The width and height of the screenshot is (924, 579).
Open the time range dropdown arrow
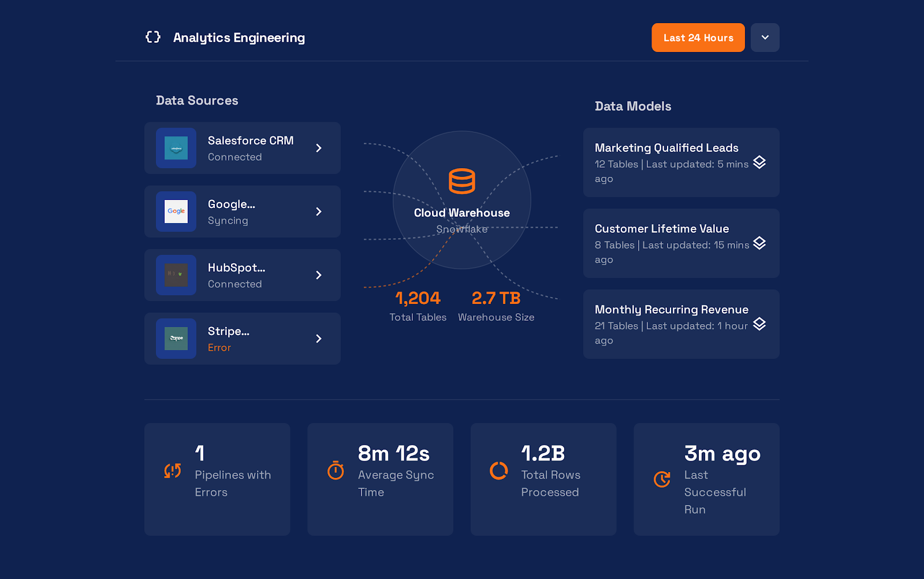(x=765, y=37)
